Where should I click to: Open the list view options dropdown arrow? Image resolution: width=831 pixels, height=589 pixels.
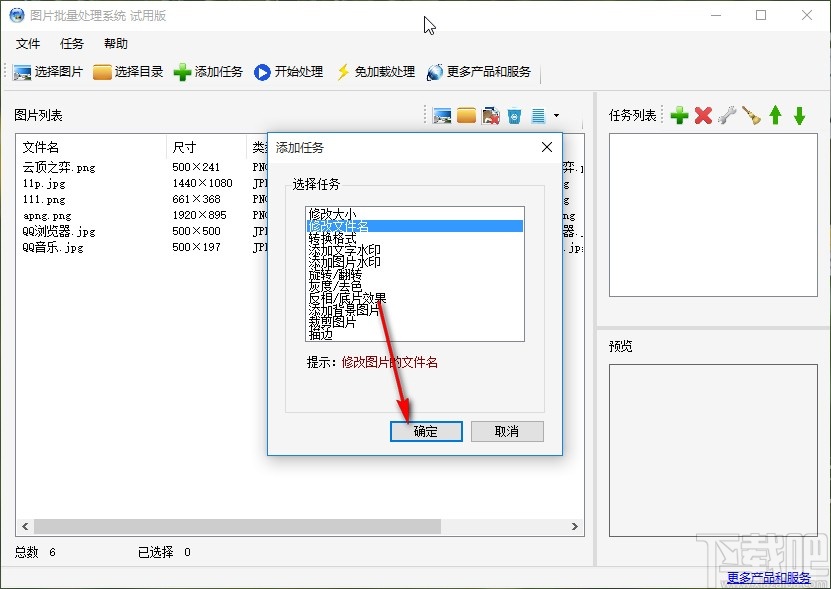click(558, 116)
